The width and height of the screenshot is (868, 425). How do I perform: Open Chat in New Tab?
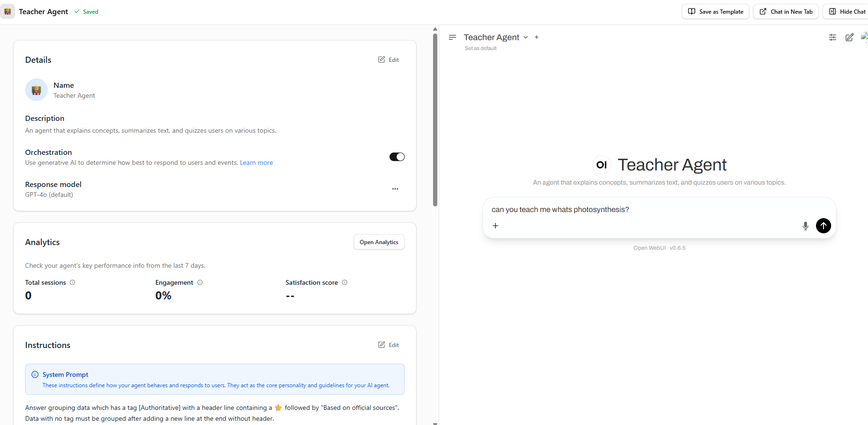(786, 11)
